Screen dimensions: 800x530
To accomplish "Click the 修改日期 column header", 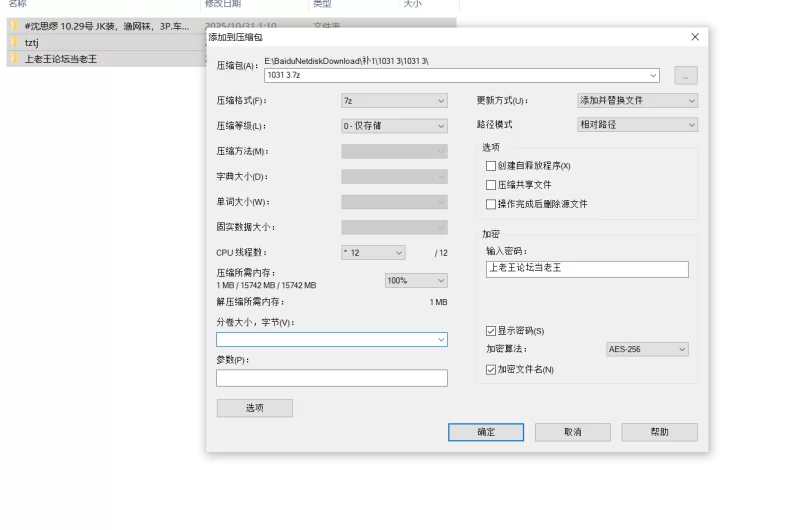I will [x=222, y=4].
